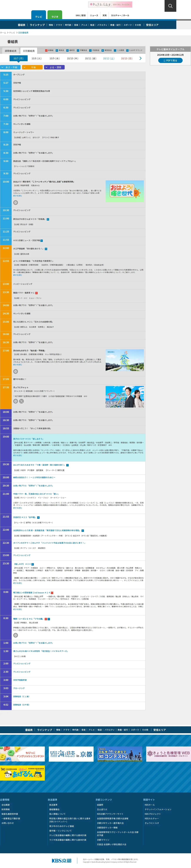Open the きょうとくらす banner at the page top
Image resolution: width=191 pixels, height=868 pixels.
click(110, 4)
